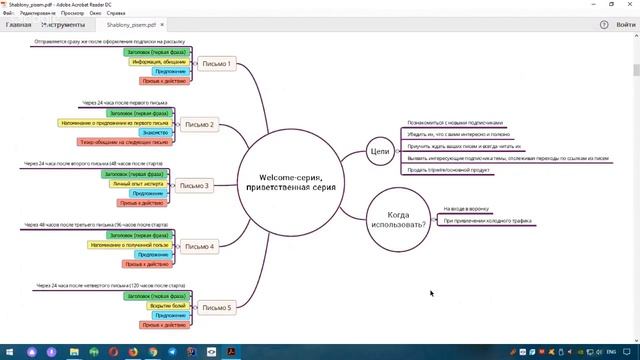Click the red Призыв к действию of Письмо 1
The width and height of the screenshot is (640, 360).
tap(164, 81)
